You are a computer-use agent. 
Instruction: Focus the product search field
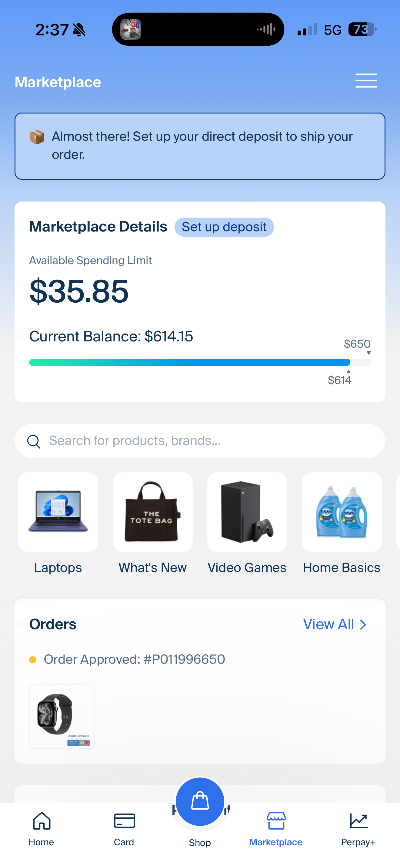pos(200,441)
